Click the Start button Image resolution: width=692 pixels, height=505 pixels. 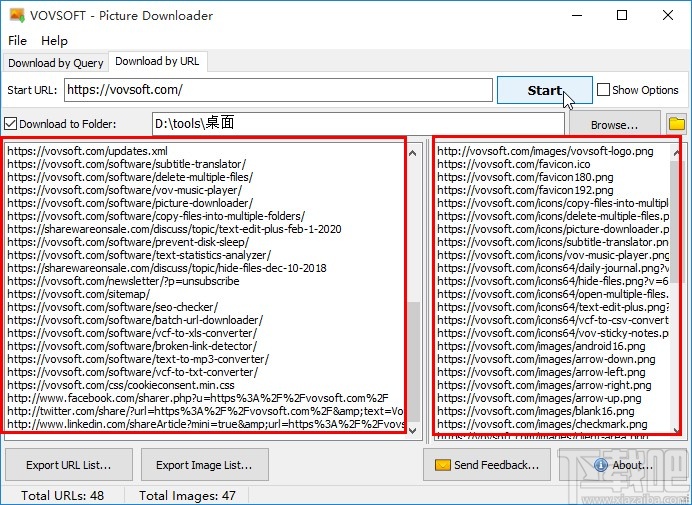545,90
